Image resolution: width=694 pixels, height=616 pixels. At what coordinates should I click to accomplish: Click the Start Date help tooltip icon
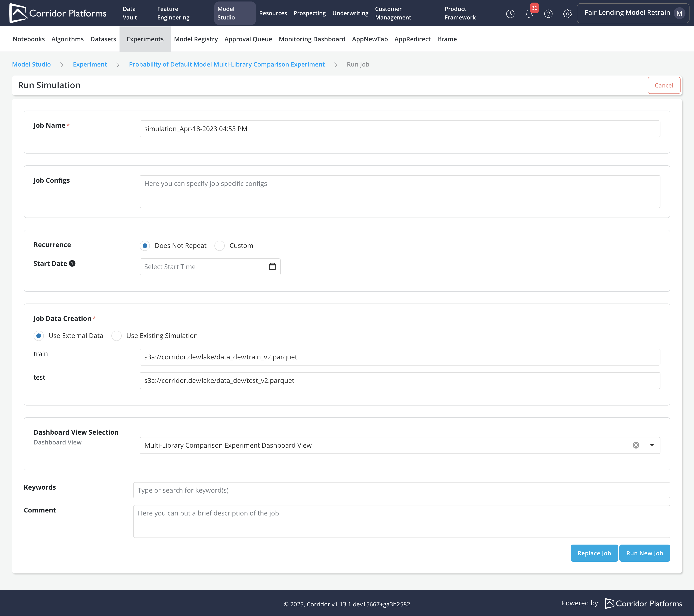[x=72, y=264]
